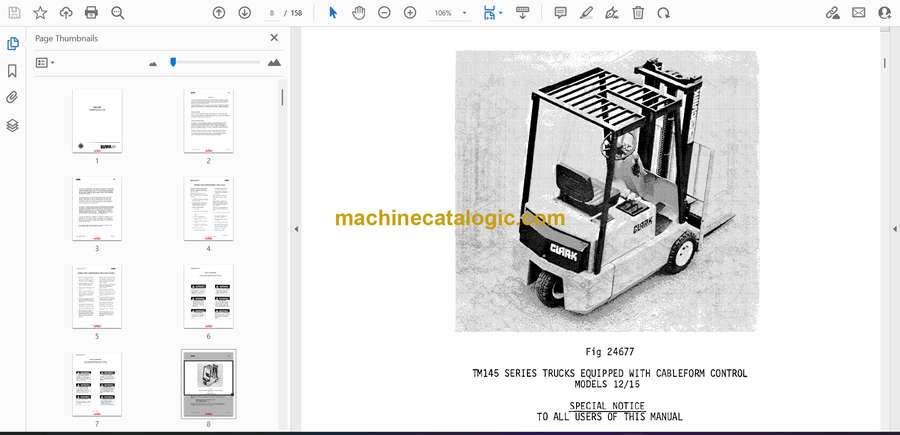Click the Fig 24677 caption text
The width and height of the screenshot is (900, 435).
(610, 352)
